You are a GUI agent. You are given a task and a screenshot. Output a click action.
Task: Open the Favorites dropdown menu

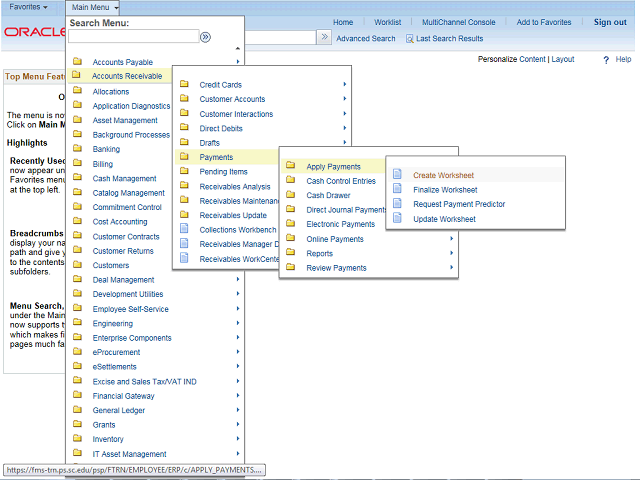[30, 7]
